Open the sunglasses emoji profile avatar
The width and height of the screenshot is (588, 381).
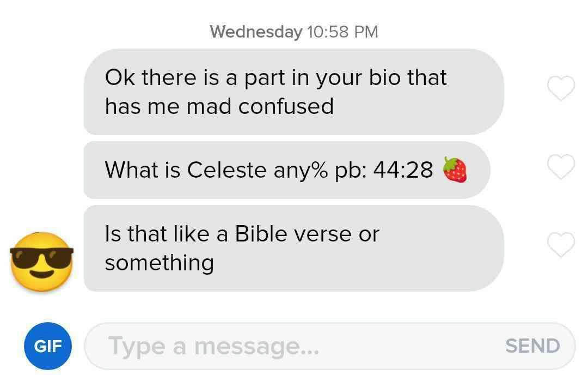41,262
